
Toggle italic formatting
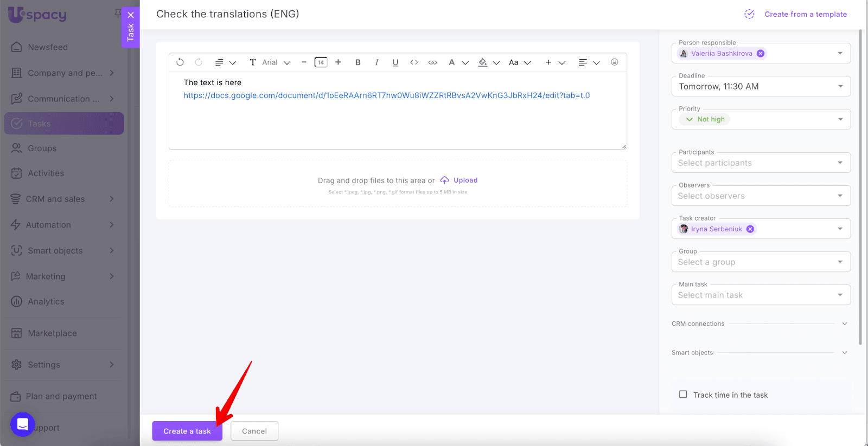(x=376, y=62)
